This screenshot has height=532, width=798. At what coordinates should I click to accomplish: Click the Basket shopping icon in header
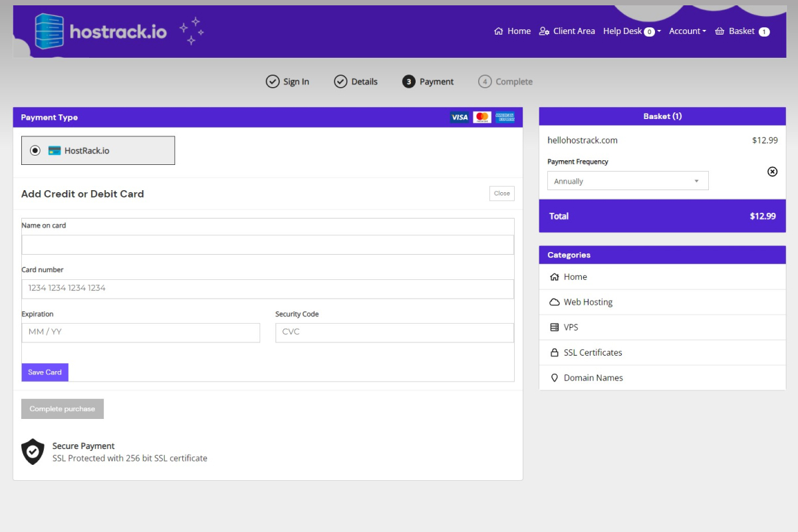[x=720, y=31]
